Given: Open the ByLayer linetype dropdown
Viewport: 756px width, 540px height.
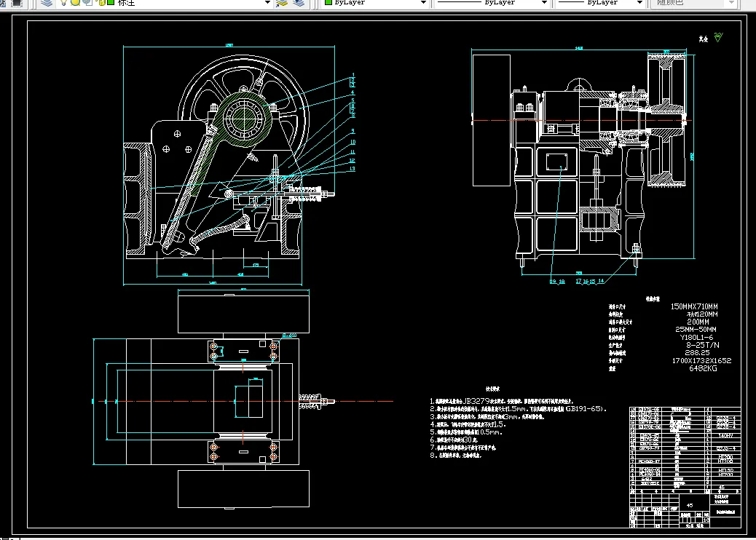Looking at the screenshot, I should (544, 2).
